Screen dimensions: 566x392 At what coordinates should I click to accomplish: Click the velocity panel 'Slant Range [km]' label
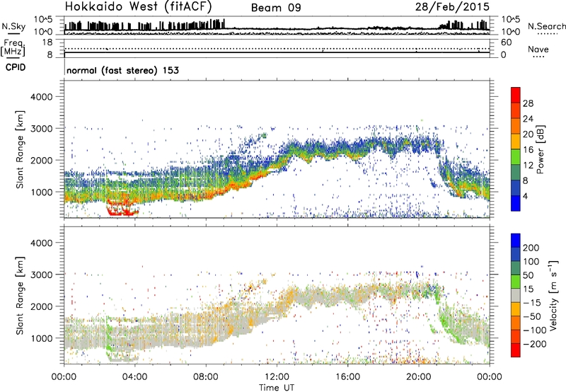click(x=20, y=296)
